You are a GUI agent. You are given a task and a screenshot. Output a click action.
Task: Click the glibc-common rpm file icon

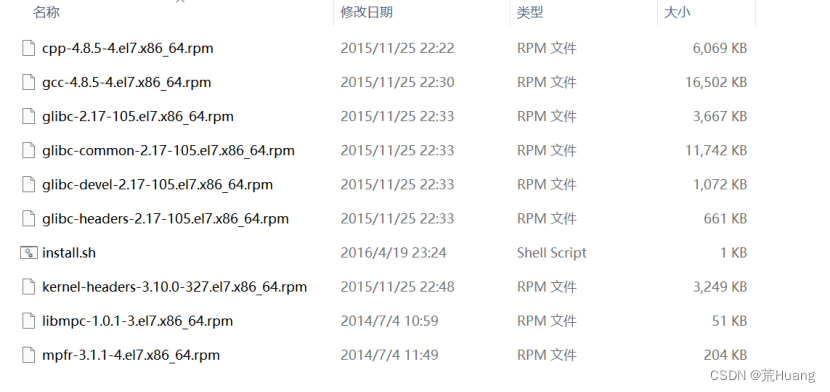28,150
